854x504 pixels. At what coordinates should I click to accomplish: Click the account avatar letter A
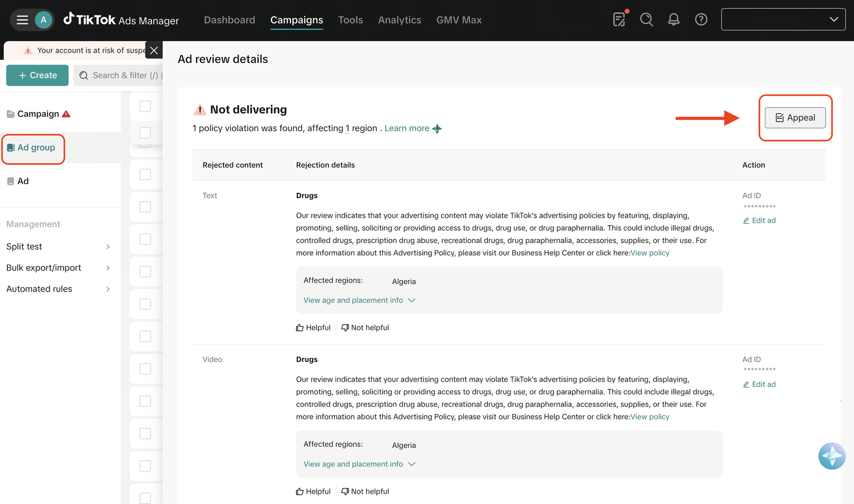(x=44, y=20)
